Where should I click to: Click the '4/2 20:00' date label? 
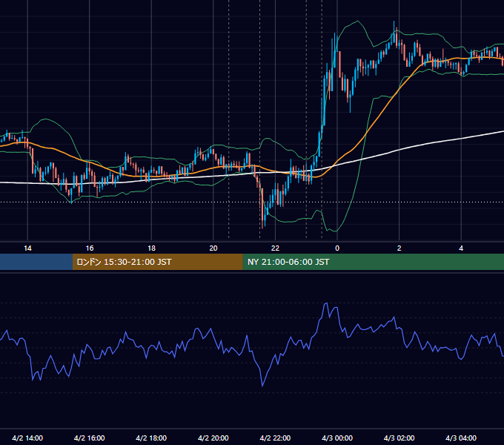(213, 438)
